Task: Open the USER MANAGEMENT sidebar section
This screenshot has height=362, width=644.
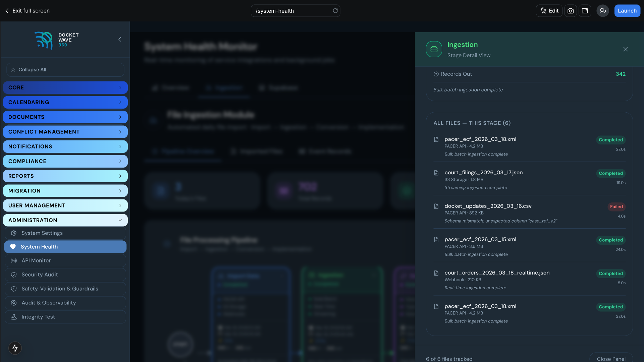Action: coord(65,205)
